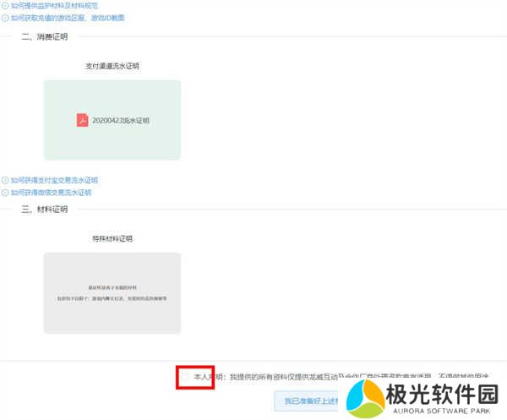The height and width of the screenshot is (420, 507).
Task: Click the 特殊材料证明 label above the gray box
Action: pyautogui.click(x=112, y=238)
